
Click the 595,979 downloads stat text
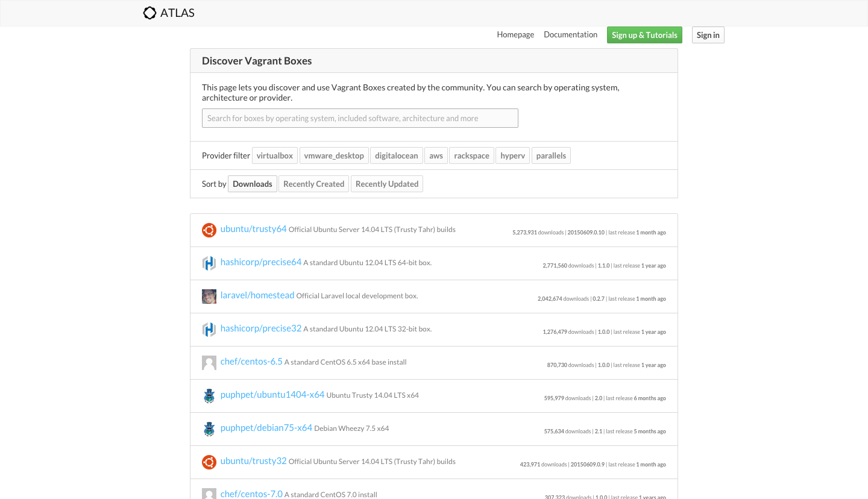coord(567,398)
